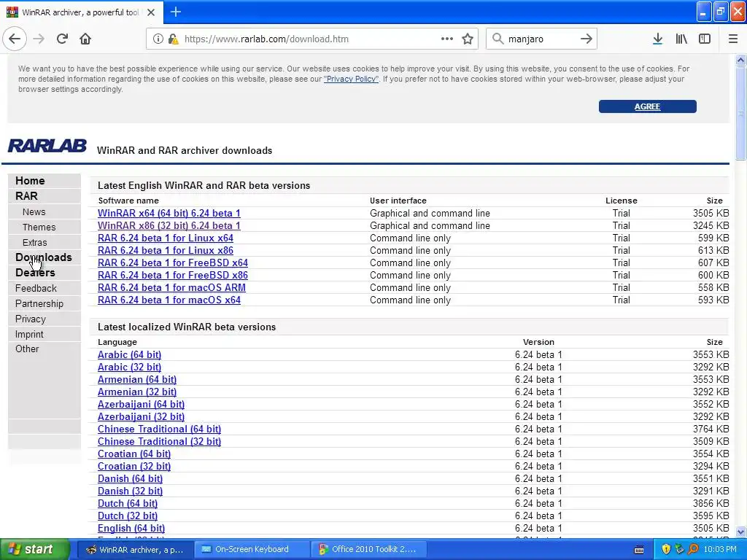
Task: Reload the current page
Action: click(62, 39)
